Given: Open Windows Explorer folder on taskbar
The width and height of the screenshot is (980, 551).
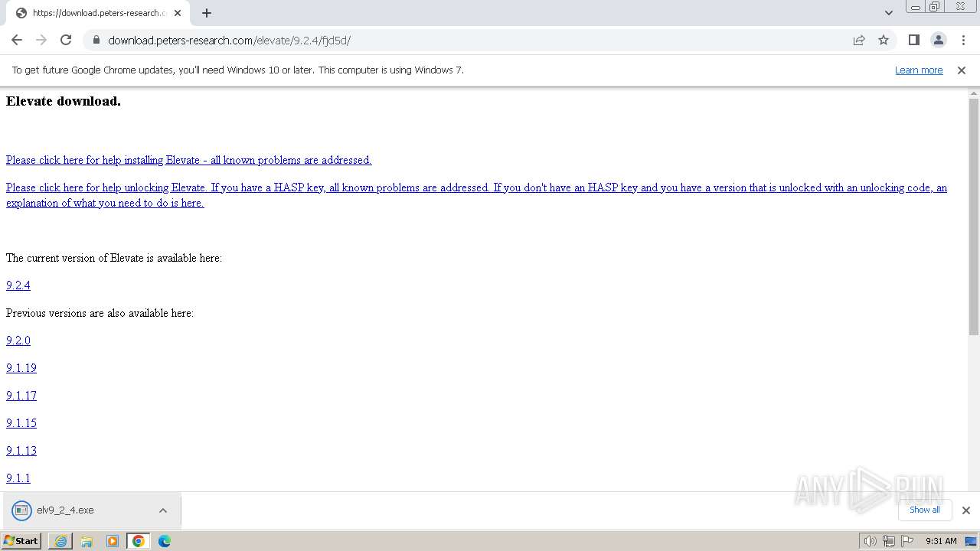Looking at the screenshot, I should coord(87,541).
